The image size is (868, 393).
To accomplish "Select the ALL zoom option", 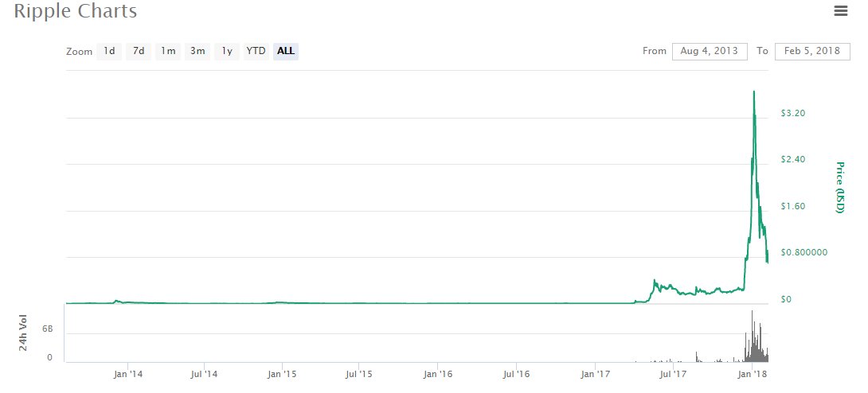I will click(x=286, y=52).
